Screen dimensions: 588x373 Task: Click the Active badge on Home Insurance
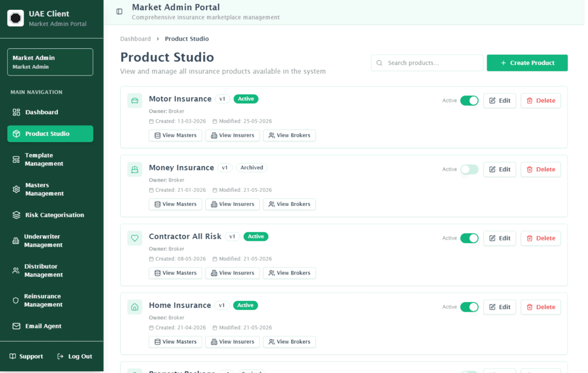pos(245,305)
